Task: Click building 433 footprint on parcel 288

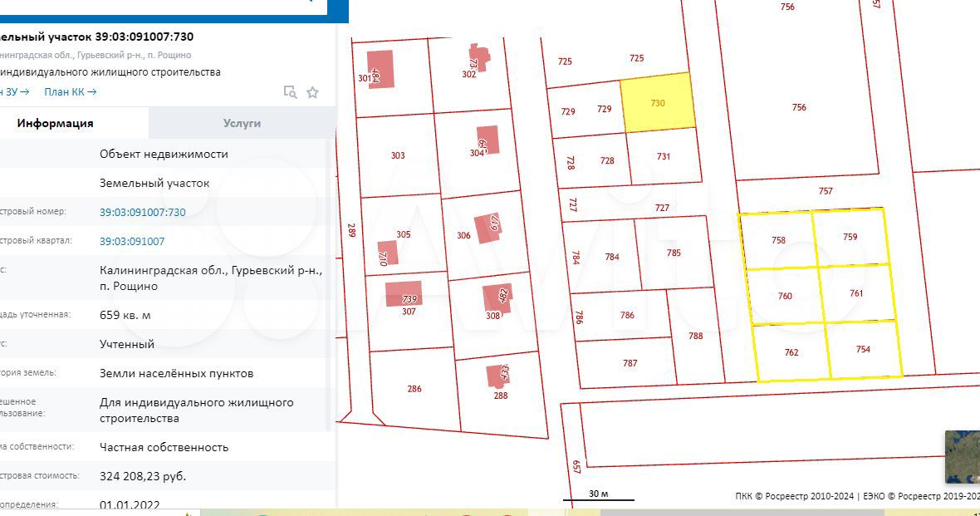Action: [x=498, y=375]
